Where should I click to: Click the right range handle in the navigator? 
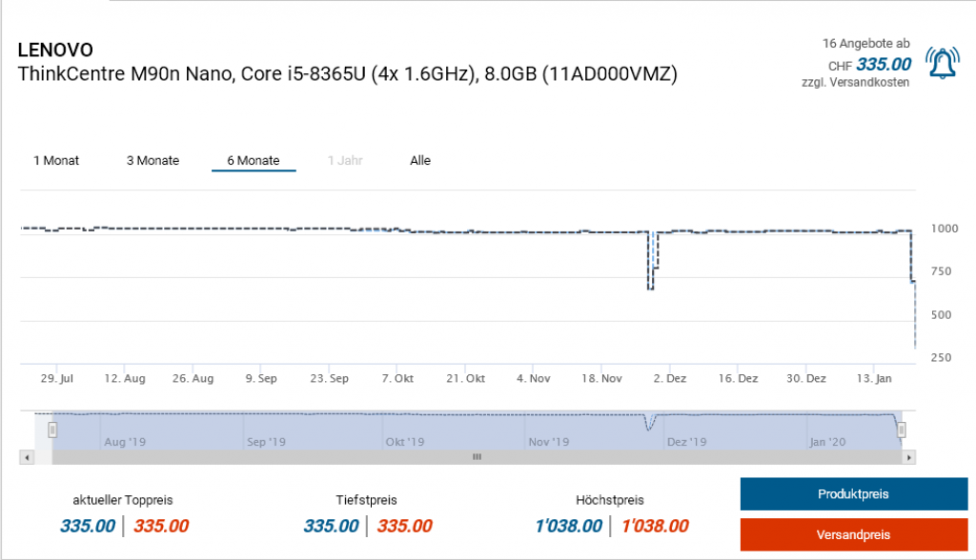pos(902,430)
